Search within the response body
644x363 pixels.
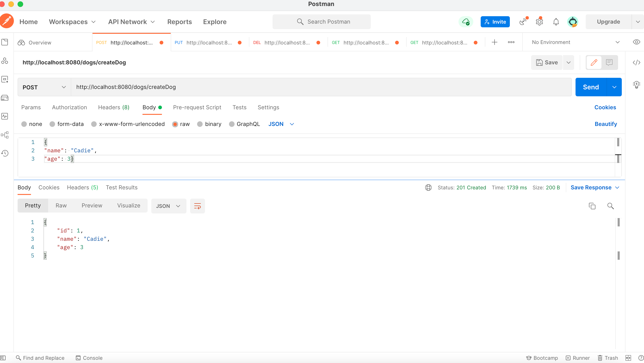tap(610, 206)
